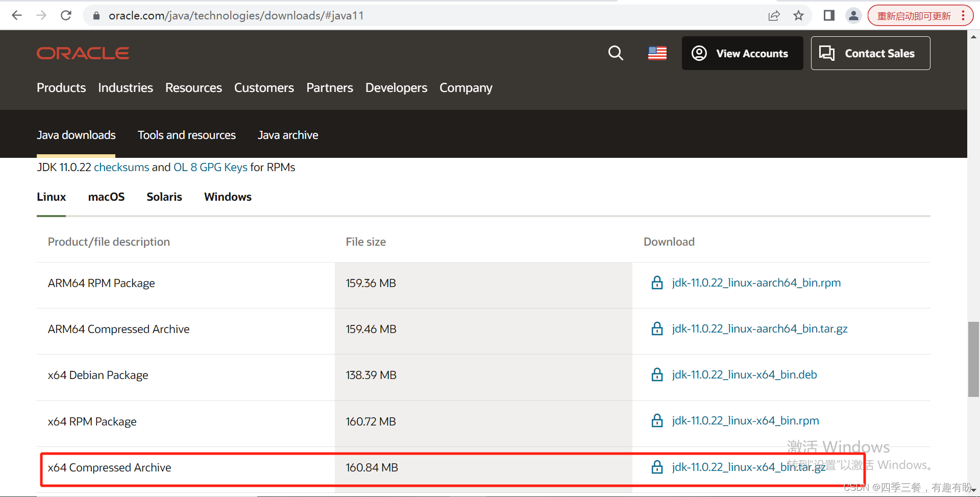Click the scrollbar down arrow
This screenshot has height=497, width=980.
[x=973, y=490]
